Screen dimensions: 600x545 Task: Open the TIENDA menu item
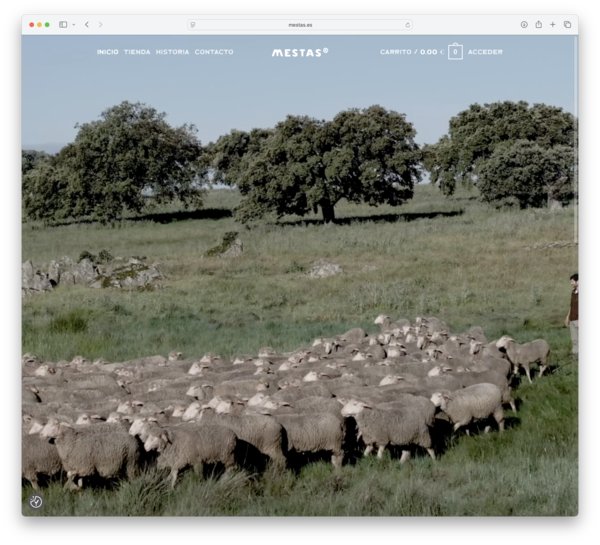tap(137, 52)
